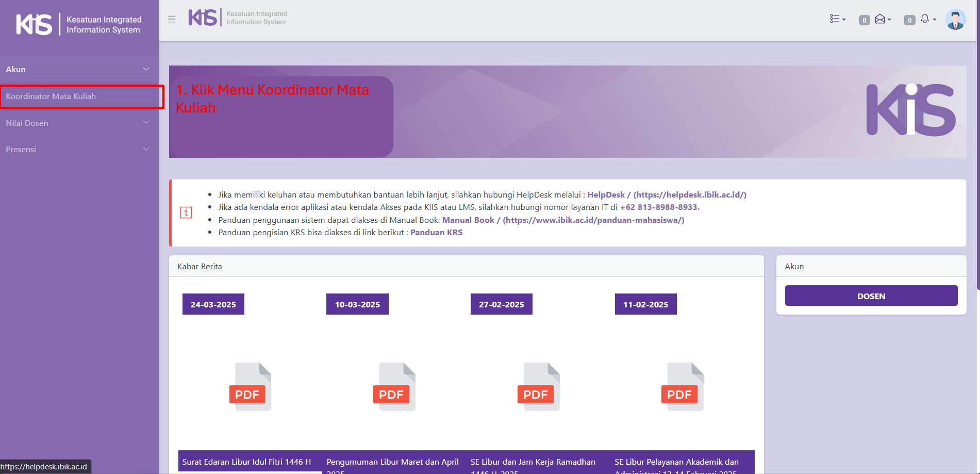Click the 24-03-2025 date badge

point(213,304)
